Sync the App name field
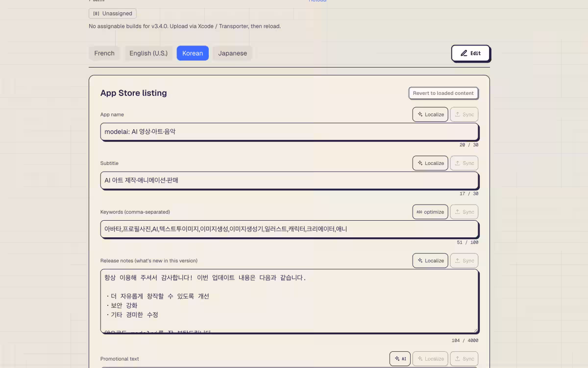Viewport: 588px width, 368px height. [464, 115]
